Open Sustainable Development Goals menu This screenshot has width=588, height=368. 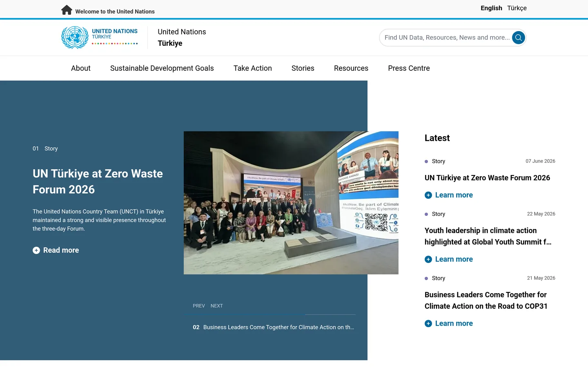pos(162,68)
